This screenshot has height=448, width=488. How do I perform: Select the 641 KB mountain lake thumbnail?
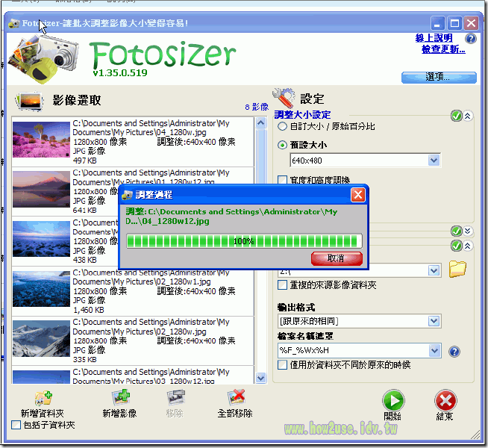(x=41, y=189)
